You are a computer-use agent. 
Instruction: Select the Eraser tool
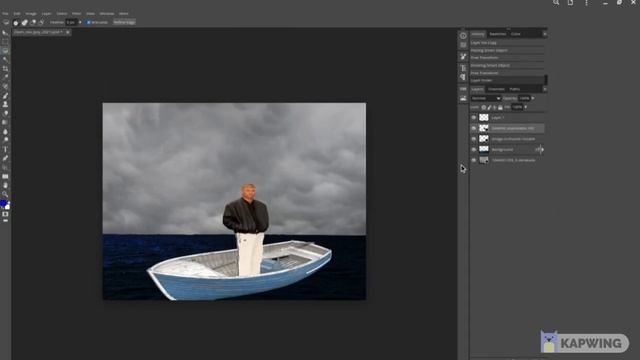[5, 113]
